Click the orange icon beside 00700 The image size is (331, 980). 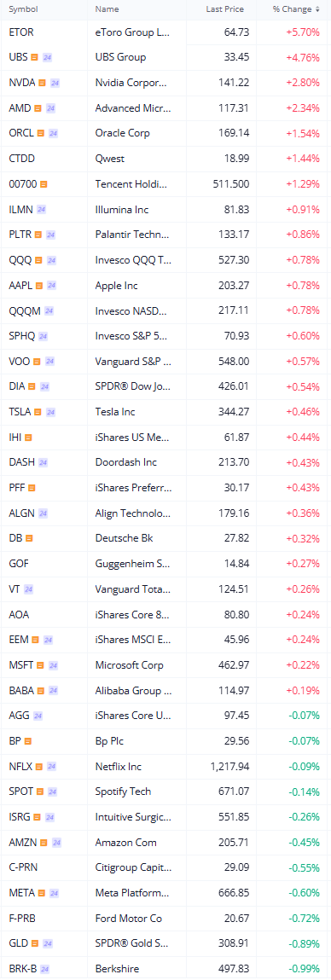coord(44,184)
